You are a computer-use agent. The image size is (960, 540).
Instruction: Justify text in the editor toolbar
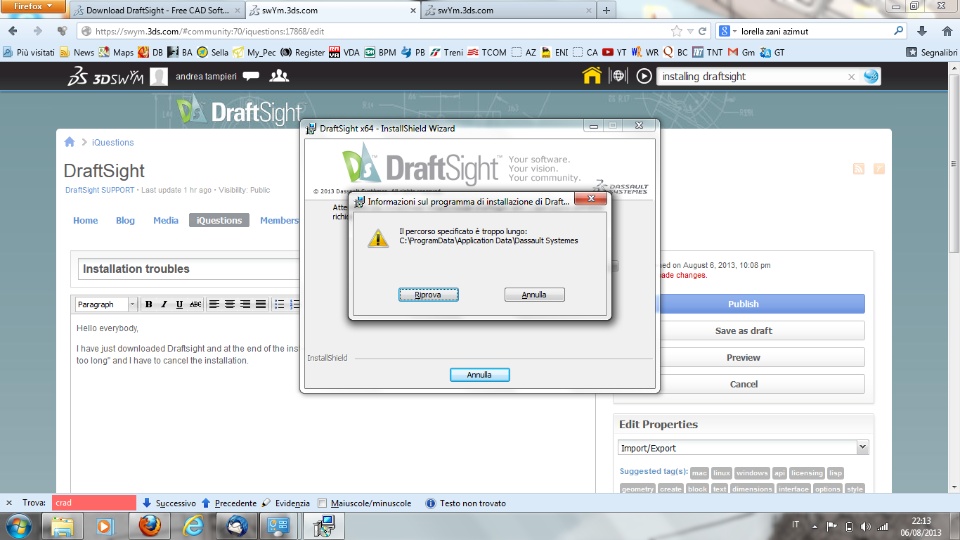click(261, 304)
